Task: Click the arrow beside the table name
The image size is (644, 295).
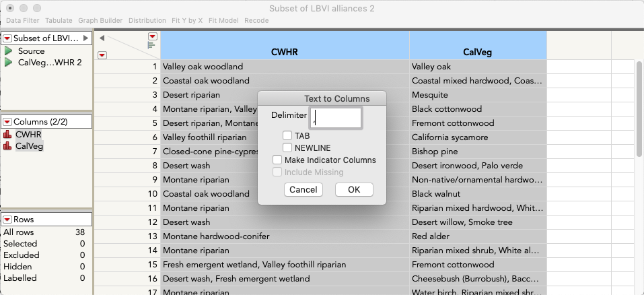Action: click(x=85, y=38)
